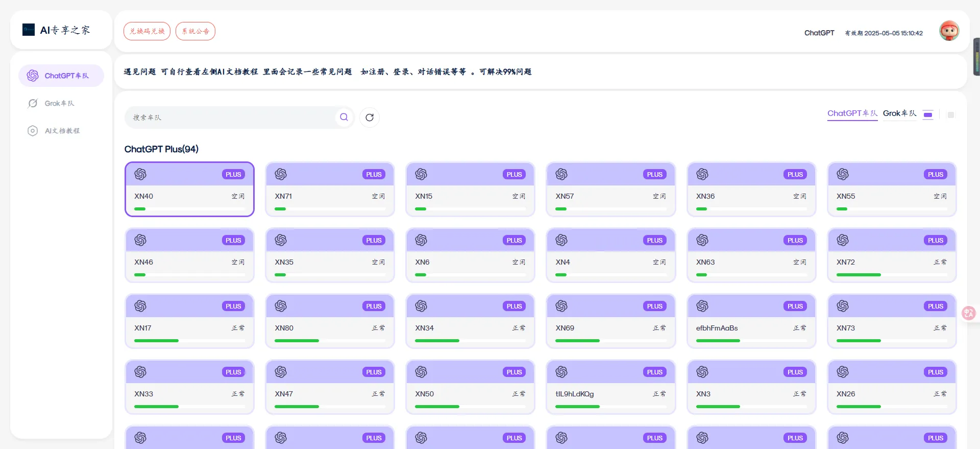Click the XN50 card name
This screenshot has height=449, width=980.
coord(424,394)
